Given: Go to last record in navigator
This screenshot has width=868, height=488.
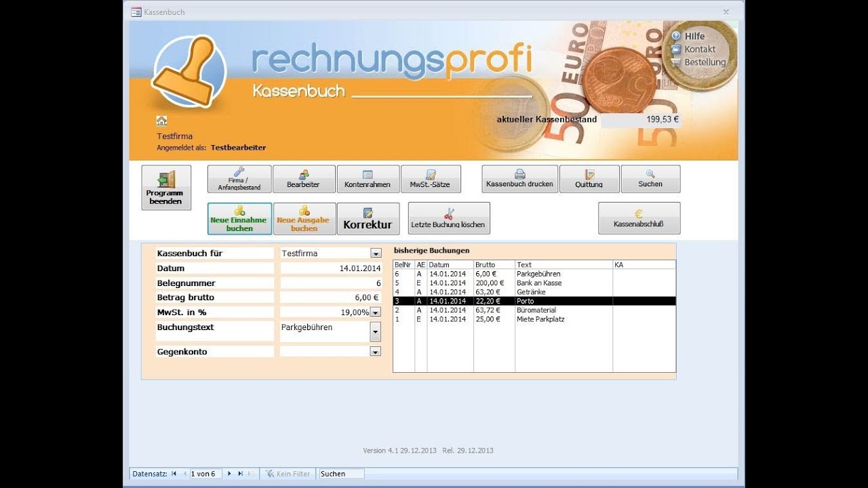Looking at the screenshot, I should tap(240, 474).
